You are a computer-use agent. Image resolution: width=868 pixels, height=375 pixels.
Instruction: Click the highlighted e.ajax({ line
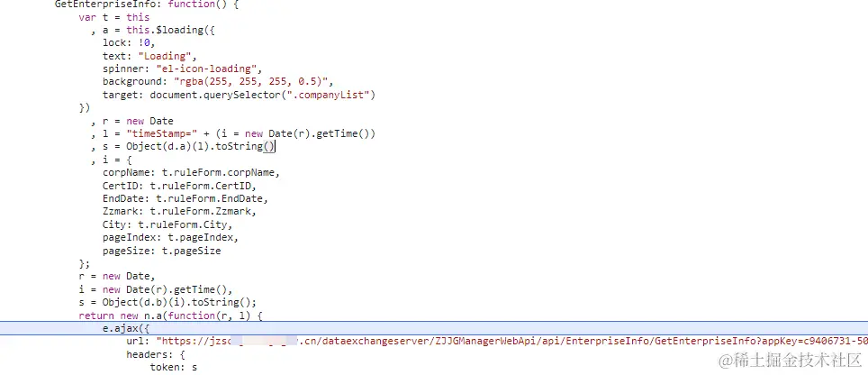click(x=434, y=328)
